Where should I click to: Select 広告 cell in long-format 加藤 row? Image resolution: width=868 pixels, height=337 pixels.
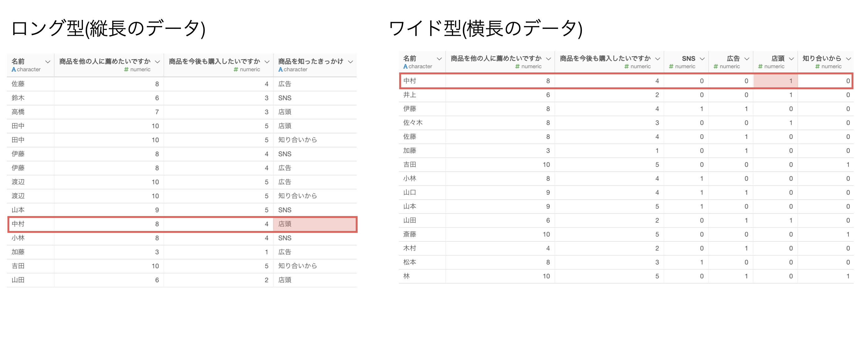point(315,252)
